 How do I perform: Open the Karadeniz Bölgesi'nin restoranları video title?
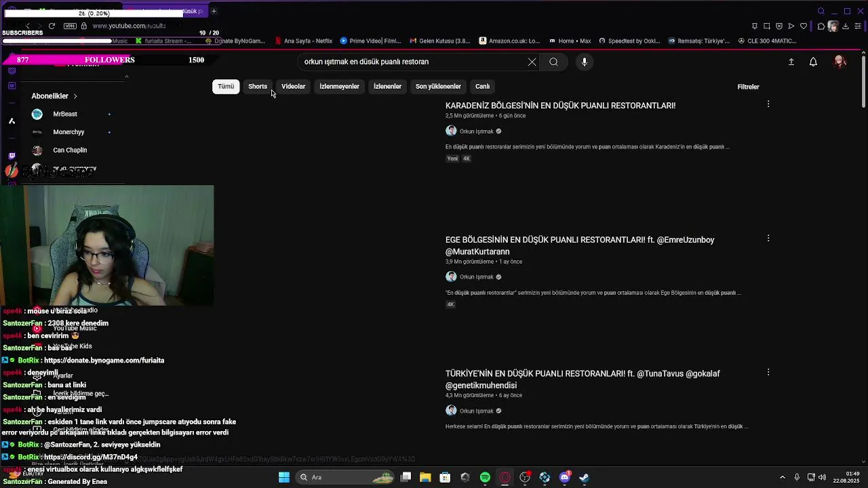pyautogui.click(x=560, y=106)
